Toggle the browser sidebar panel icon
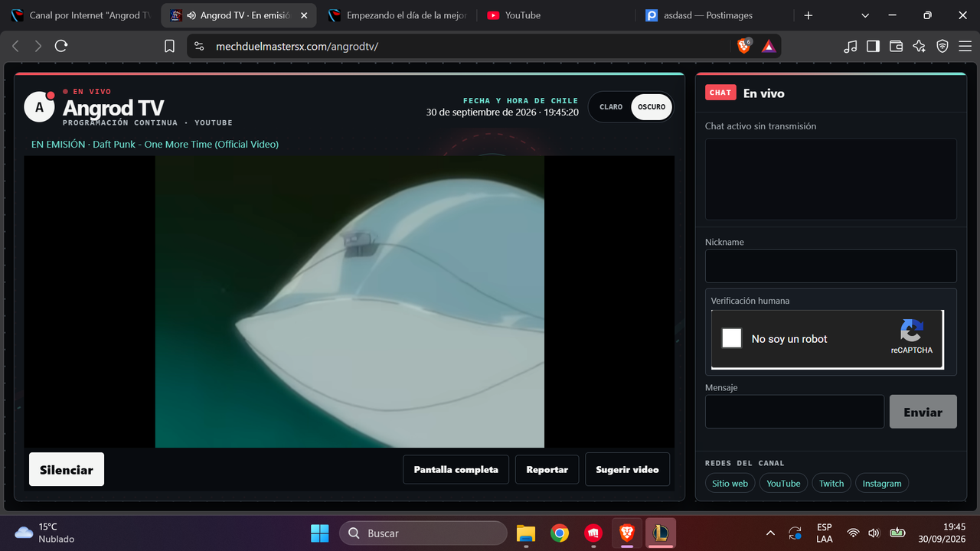 (x=873, y=46)
